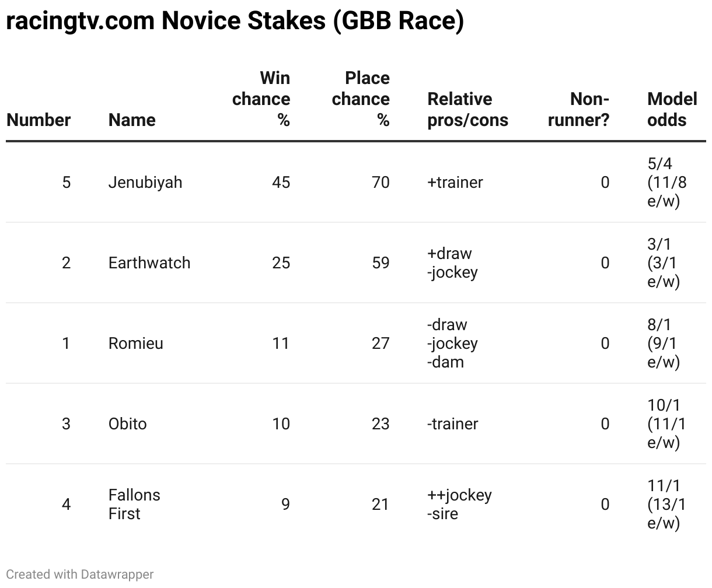This screenshot has height=588, width=712.
Task: Click the Name column header
Action: [x=132, y=120]
